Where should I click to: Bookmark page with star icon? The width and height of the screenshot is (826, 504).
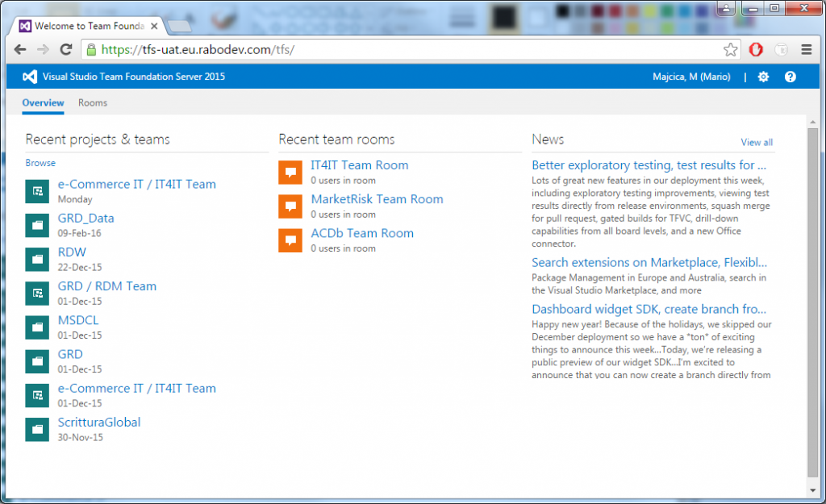click(x=730, y=49)
